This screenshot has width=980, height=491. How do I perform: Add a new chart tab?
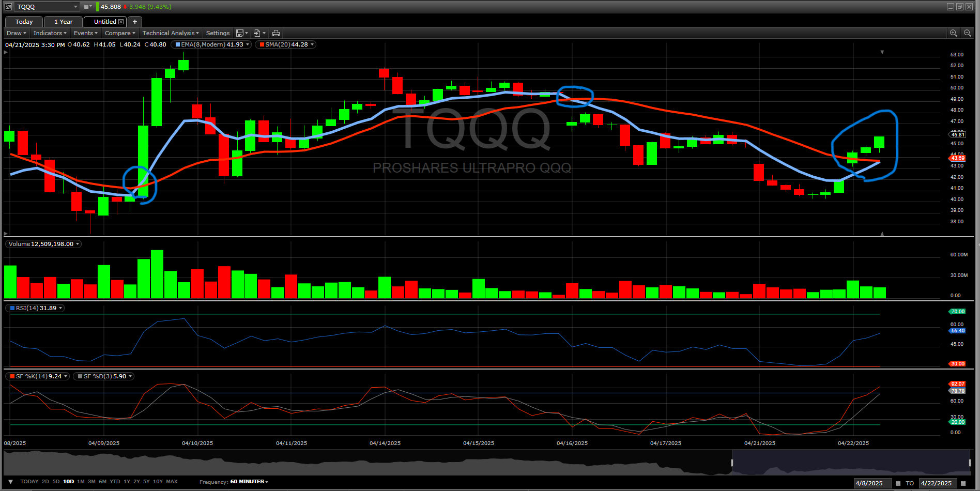click(x=135, y=22)
